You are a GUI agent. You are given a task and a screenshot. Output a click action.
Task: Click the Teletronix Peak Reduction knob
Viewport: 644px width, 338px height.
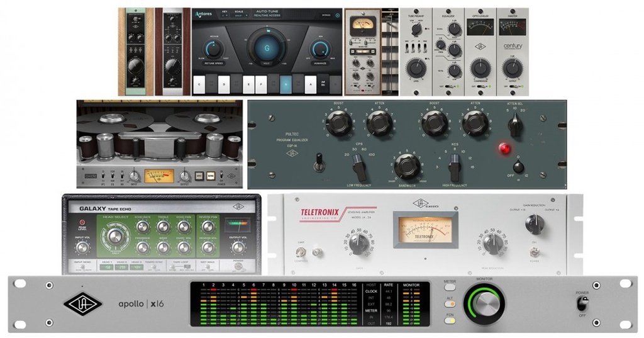click(493, 243)
